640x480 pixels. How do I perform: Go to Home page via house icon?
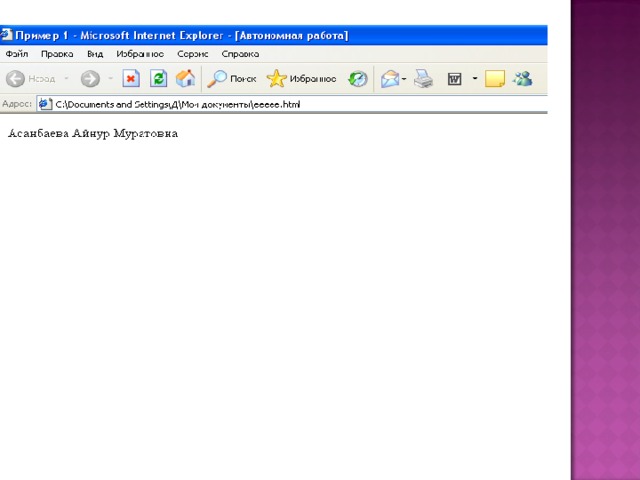(185, 79)
